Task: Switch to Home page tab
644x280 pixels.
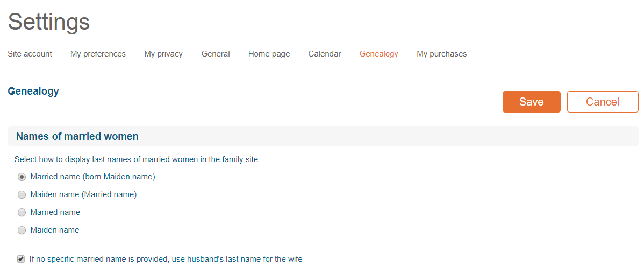Action: (x=269, y=54)
